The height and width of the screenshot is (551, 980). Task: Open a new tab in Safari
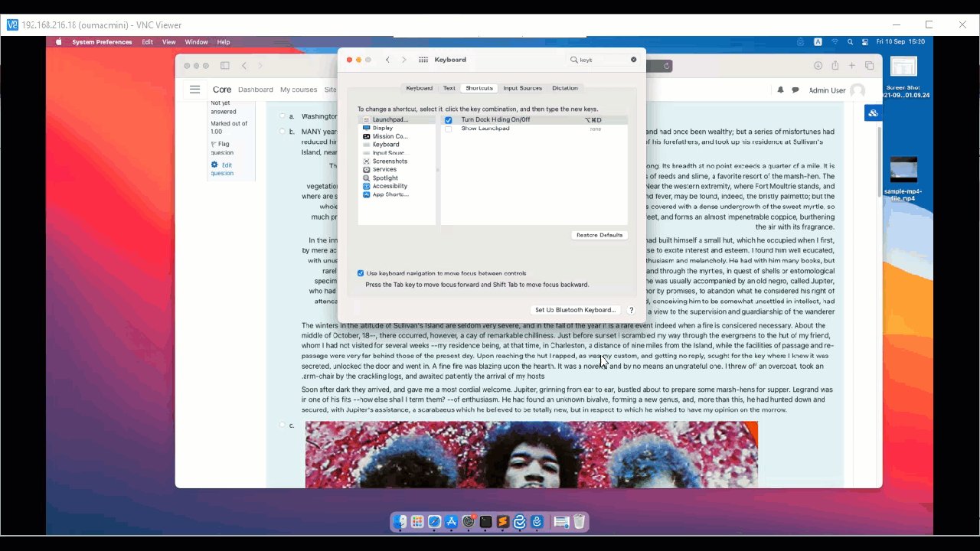(x=852, y=66)
